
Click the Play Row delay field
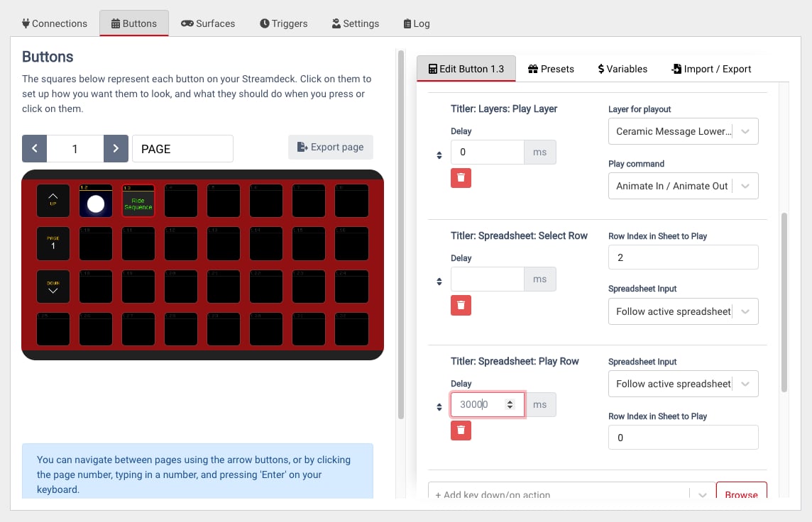click(488, 404)
